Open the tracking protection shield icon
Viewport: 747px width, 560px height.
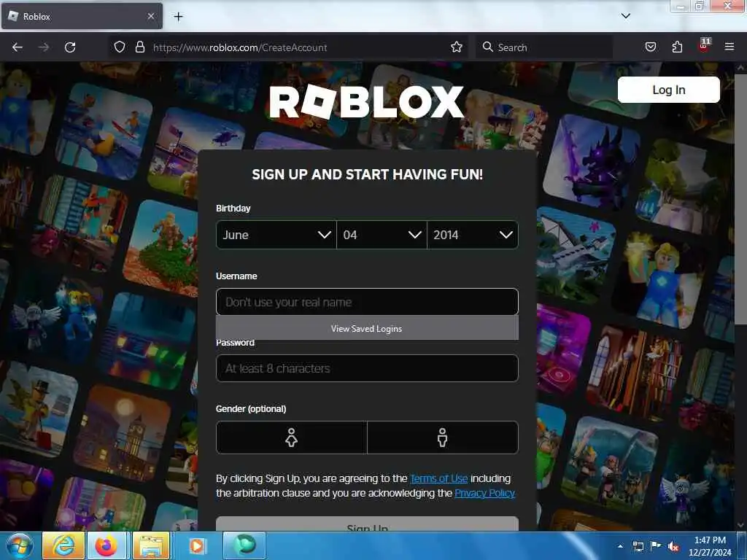120,47
